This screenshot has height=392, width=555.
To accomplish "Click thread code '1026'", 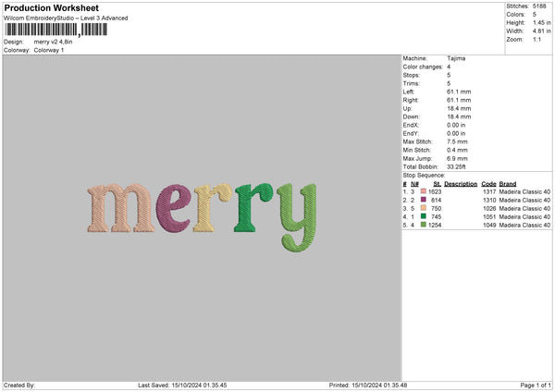I will (x=489, y=208).
